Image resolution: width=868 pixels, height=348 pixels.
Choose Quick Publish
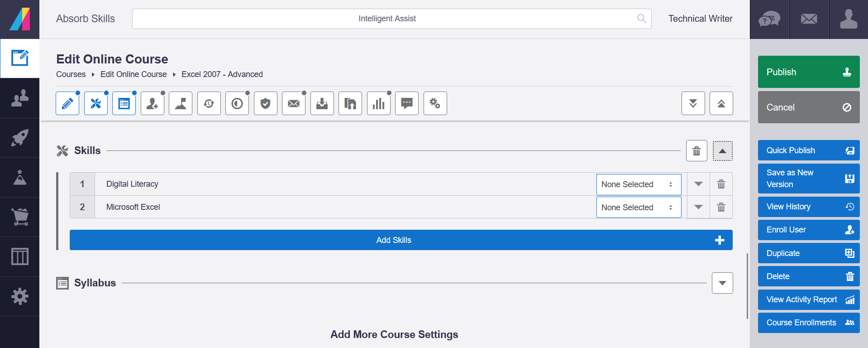[x=809, y=150]
